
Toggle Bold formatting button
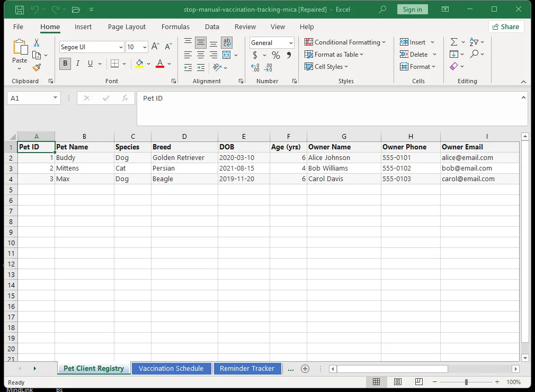(x=65, y=64)
